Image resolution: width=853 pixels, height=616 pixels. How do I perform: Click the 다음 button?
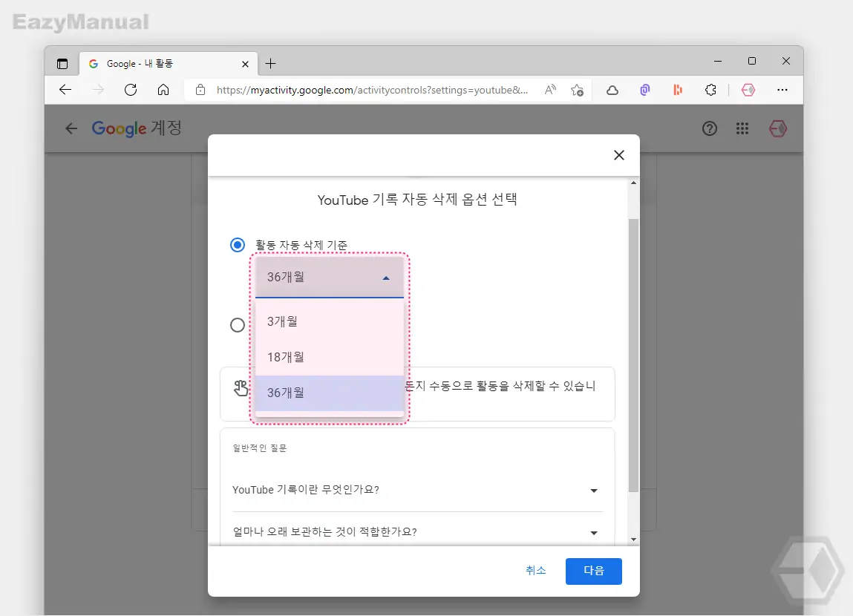[x=593, y=571]
